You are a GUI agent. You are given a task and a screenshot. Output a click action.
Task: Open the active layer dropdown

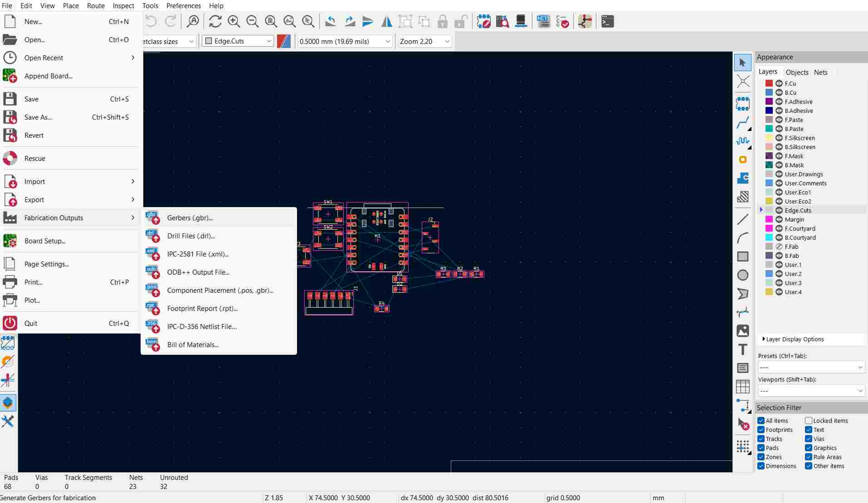237,41
